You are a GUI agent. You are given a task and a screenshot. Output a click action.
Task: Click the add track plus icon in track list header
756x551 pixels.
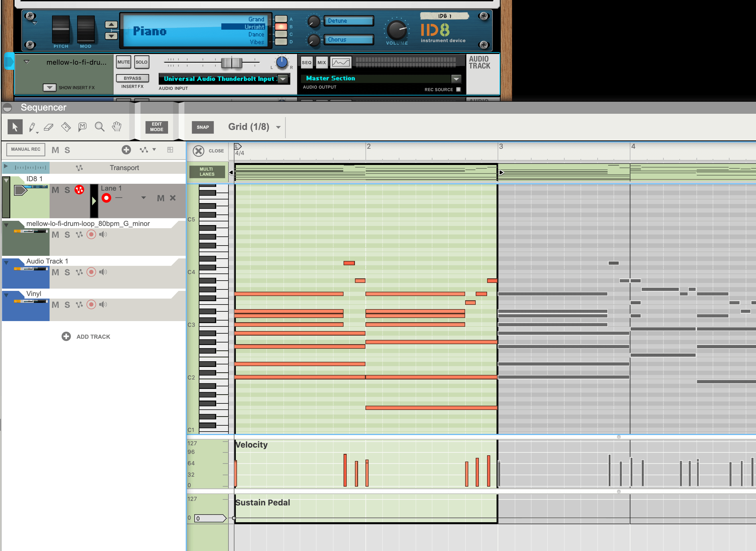click(126, 150)
